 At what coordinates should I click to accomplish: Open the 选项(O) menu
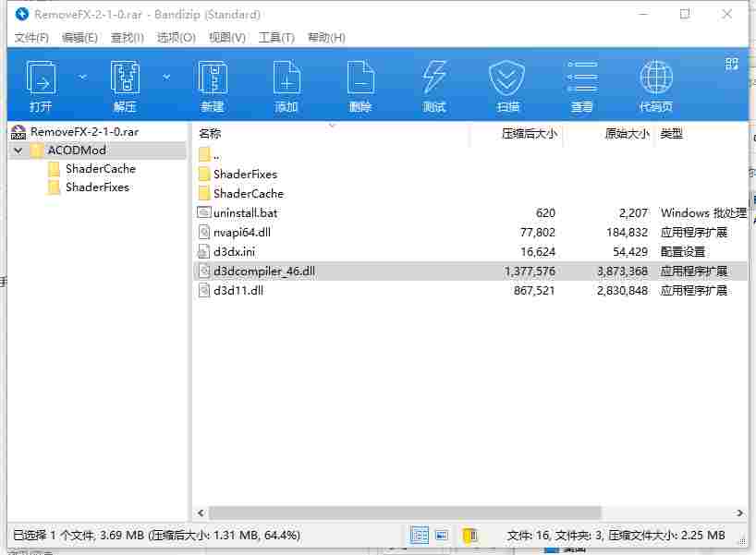pyautogui.click(x=176, y=38)
